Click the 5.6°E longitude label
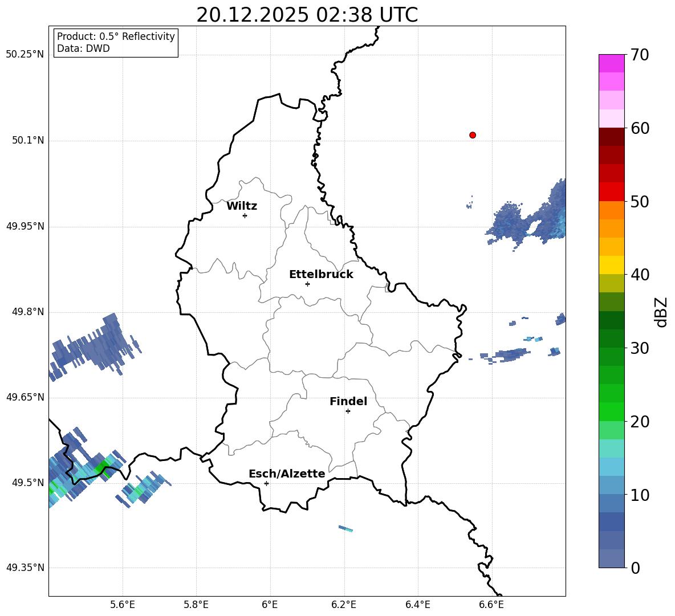 [123, 605]
